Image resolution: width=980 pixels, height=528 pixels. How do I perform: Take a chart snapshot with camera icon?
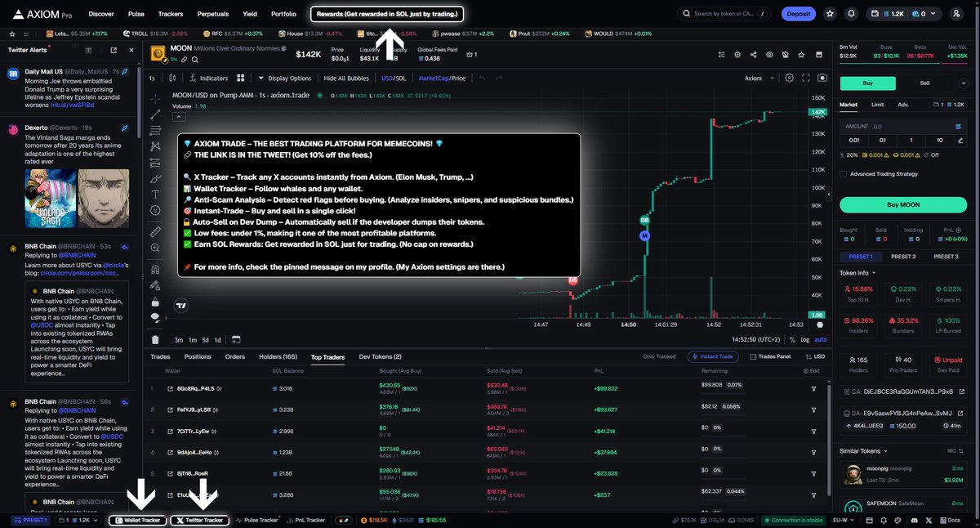(822, 78)
